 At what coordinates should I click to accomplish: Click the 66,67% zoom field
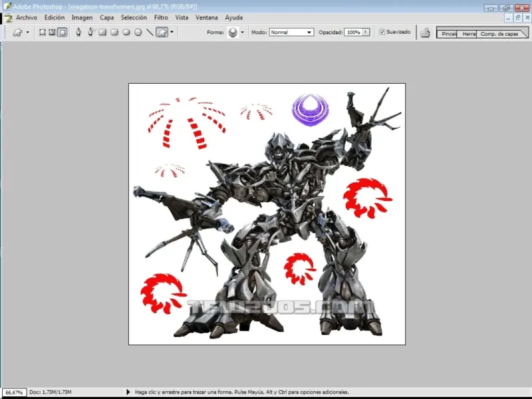(13, 392)
